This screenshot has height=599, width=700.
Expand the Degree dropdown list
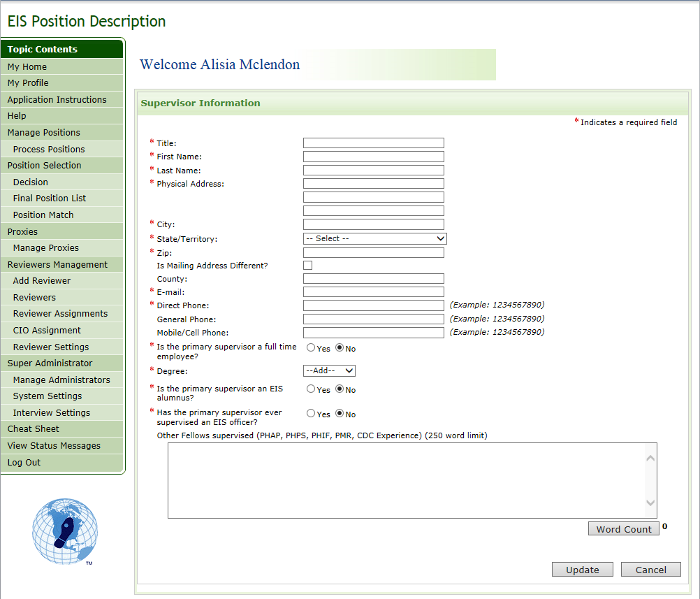(329, 371)
